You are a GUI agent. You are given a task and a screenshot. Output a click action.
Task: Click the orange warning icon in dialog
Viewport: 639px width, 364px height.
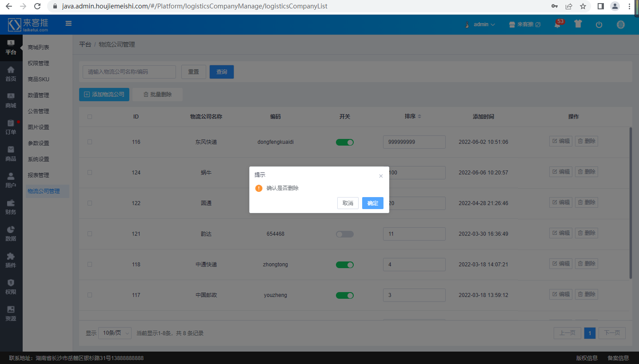259,188
